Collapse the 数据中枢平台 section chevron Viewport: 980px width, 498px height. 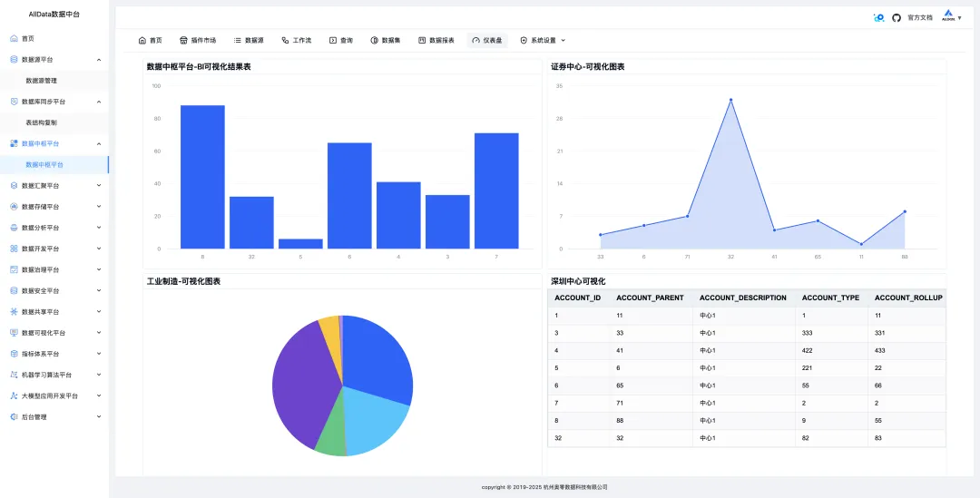tap(99, 143)
